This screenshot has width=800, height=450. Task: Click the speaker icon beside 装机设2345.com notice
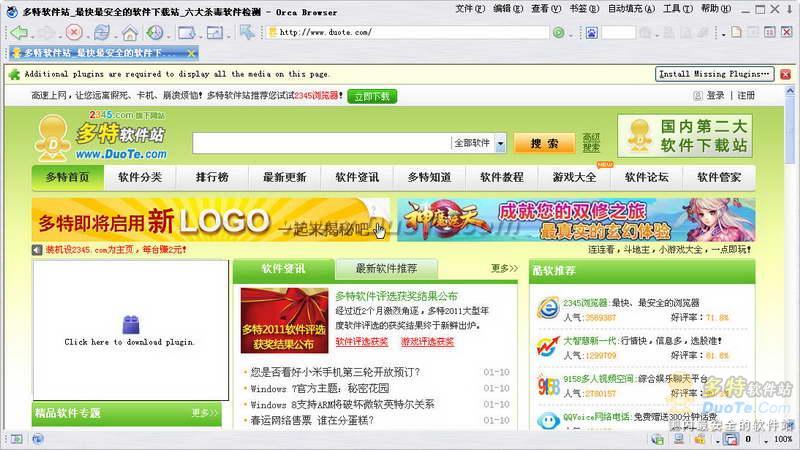(x=37, y=250)
